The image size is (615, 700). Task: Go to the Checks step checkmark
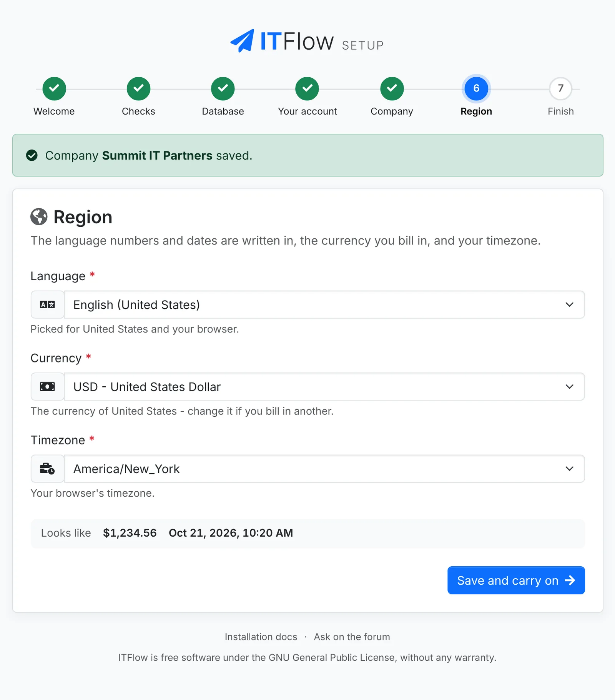tap(138, 88)
